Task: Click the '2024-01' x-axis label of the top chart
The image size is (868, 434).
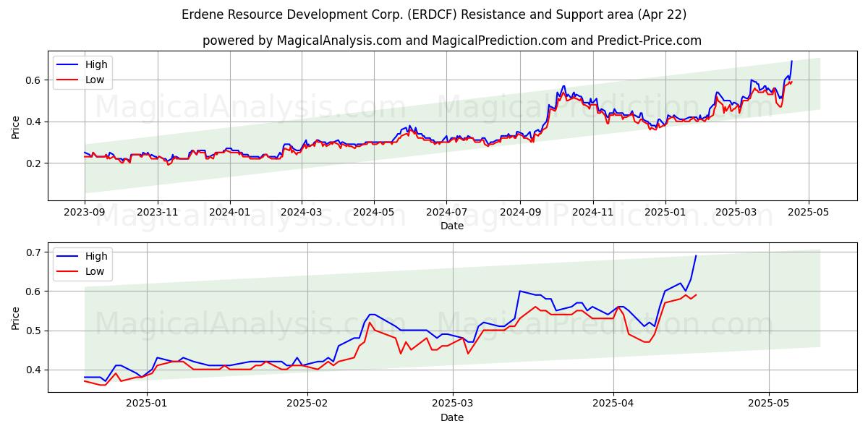Action: [x=230, y=213]
